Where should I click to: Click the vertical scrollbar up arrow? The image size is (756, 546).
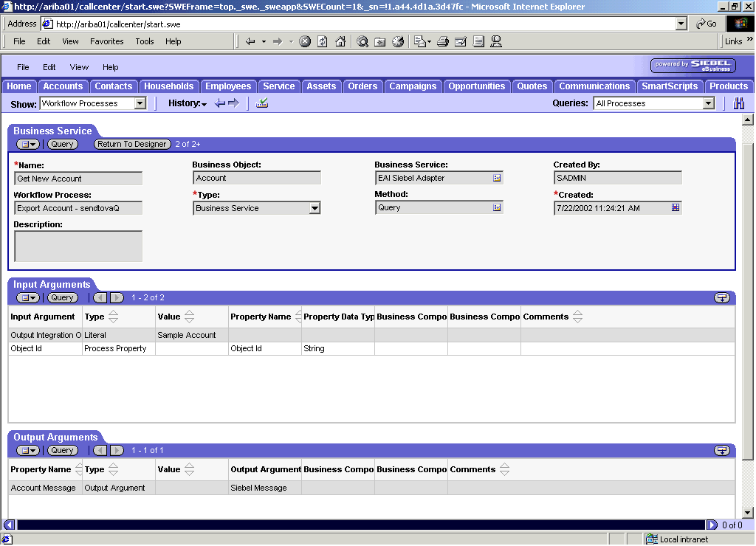click(x=748, y=119)
